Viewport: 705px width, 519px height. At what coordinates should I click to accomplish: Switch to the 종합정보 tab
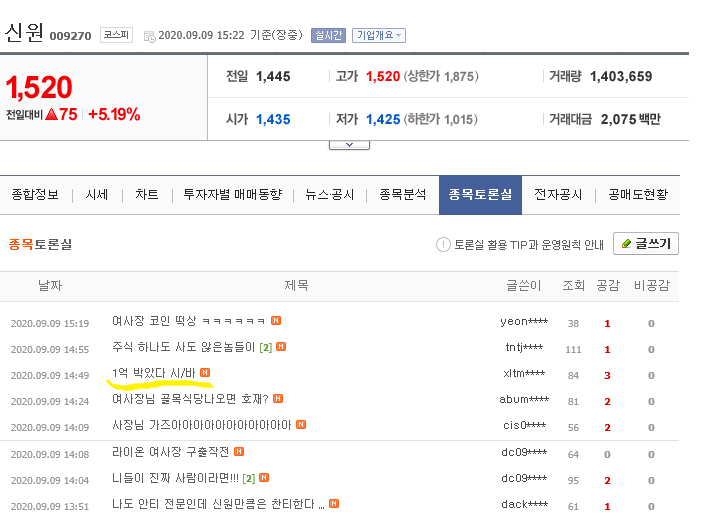pos(35,195)
